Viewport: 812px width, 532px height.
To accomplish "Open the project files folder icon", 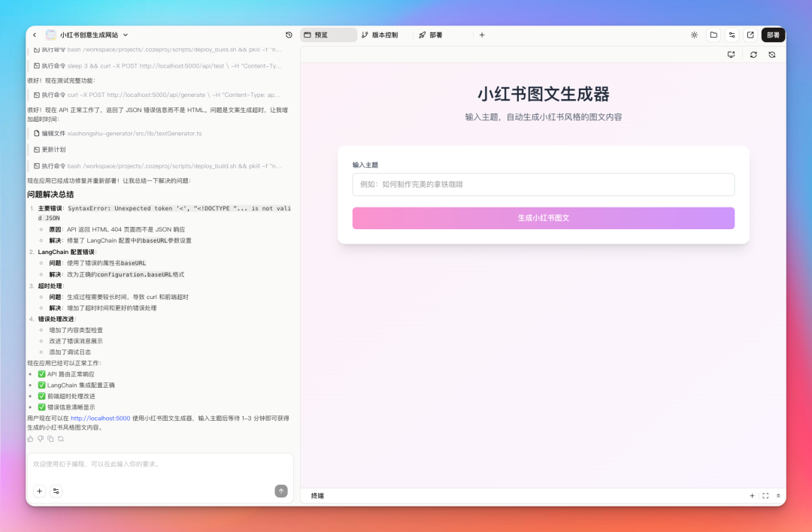I will 713,35.
